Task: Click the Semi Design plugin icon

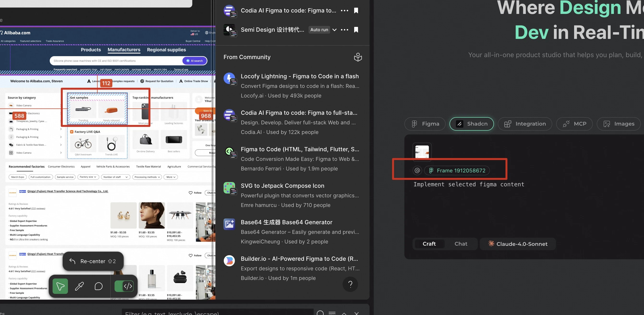Action: pyautogui.click(x=230, y=30)
